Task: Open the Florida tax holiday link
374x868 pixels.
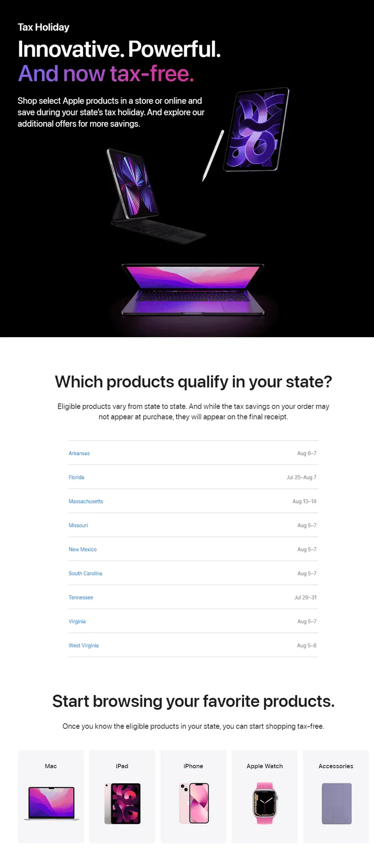Action: (76, 477)
